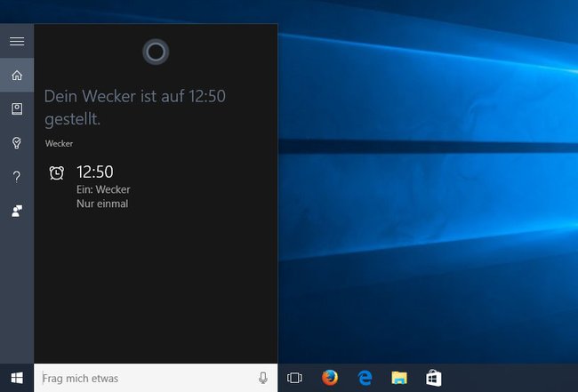Launch Microsoft Edge from the taskbar

point(365,378)
